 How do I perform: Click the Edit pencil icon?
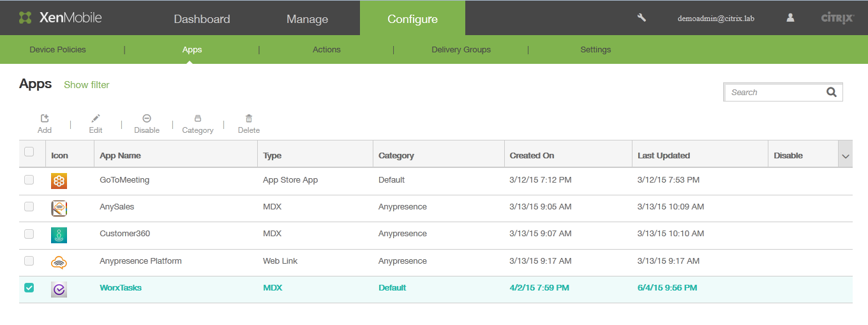96,119
